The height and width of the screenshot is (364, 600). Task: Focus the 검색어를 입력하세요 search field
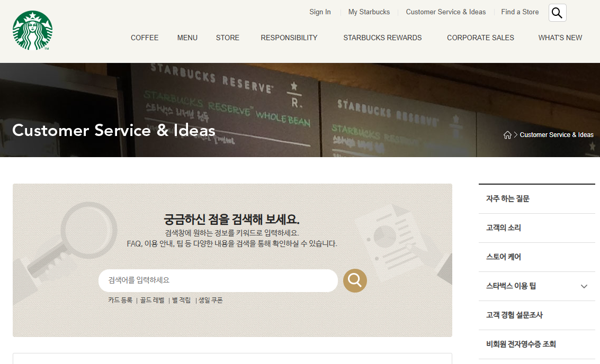218,280
